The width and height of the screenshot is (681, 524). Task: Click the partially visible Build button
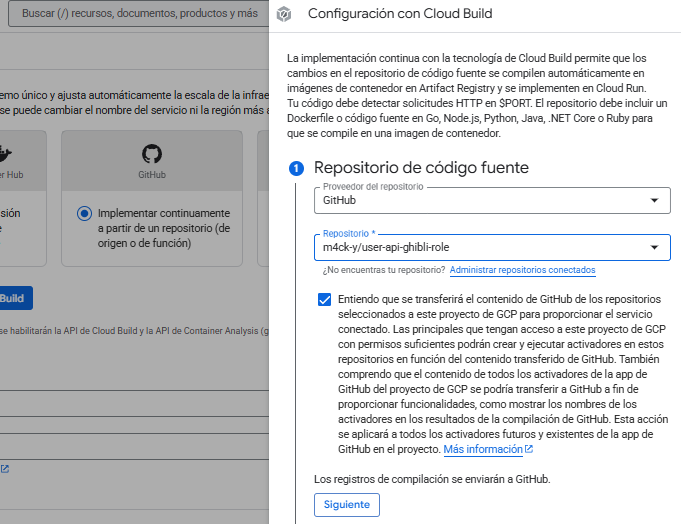click(x=16, y=298)
